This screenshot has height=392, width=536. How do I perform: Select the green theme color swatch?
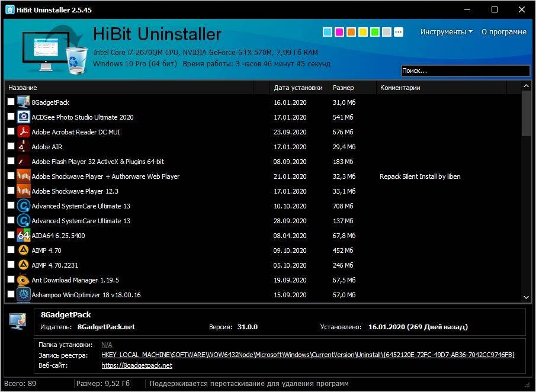point(375,32)
